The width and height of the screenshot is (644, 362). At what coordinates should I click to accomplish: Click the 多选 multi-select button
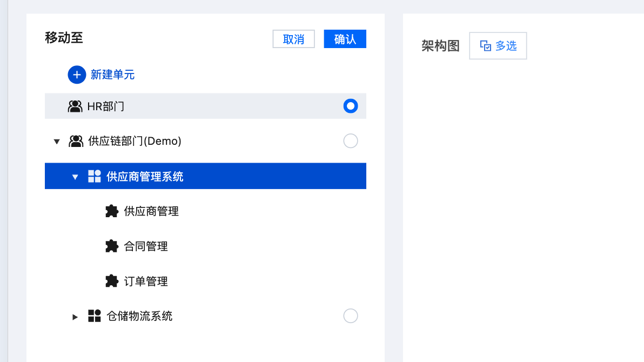pyautogui.click(x=498, y=46)
